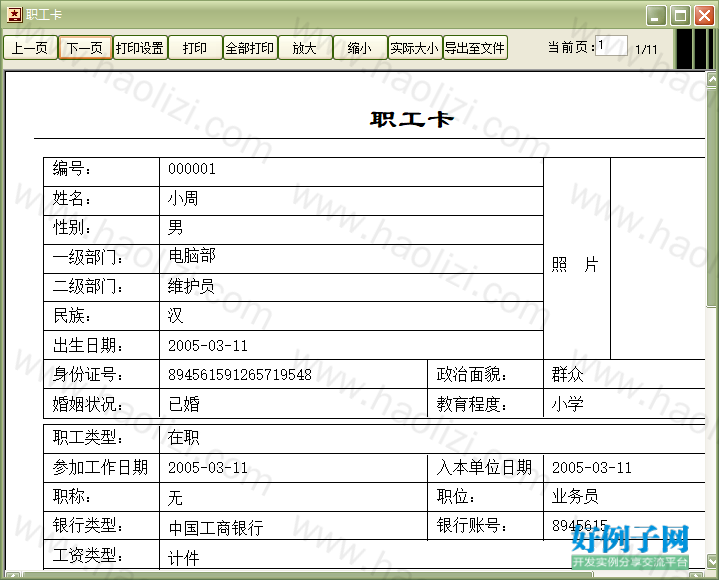Click the 婚姻状况 field label
Screen dimensions: 719x580
point(88,404)
